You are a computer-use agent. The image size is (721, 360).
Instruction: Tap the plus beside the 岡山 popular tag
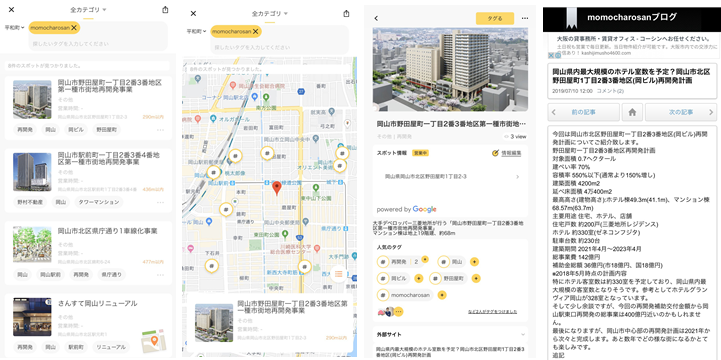[475, 262]
